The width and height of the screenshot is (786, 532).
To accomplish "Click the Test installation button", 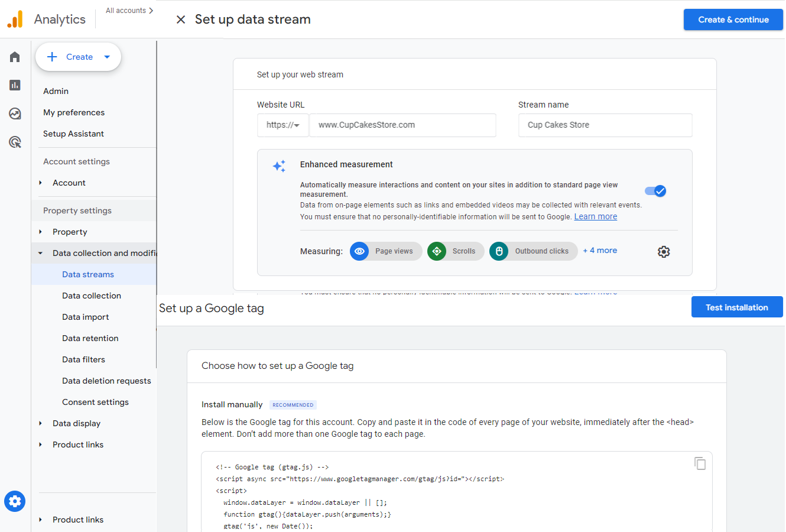I will (737, 307).
